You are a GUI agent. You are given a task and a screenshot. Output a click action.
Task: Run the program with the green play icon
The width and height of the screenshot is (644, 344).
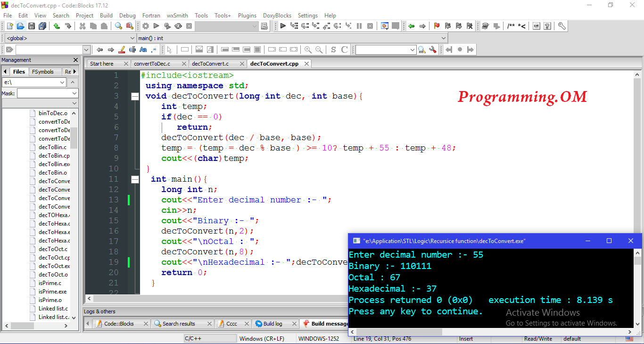(156, 26)
